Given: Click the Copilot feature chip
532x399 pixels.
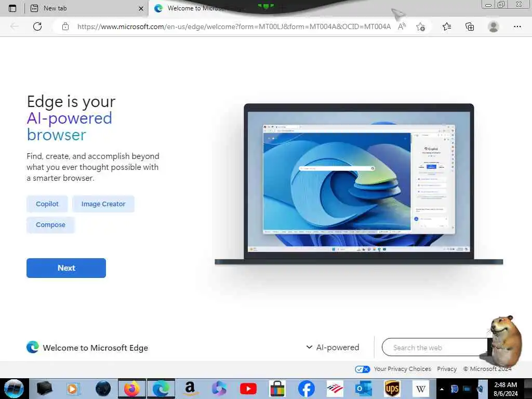Looking at the screenshot, I should pos(47,204).
